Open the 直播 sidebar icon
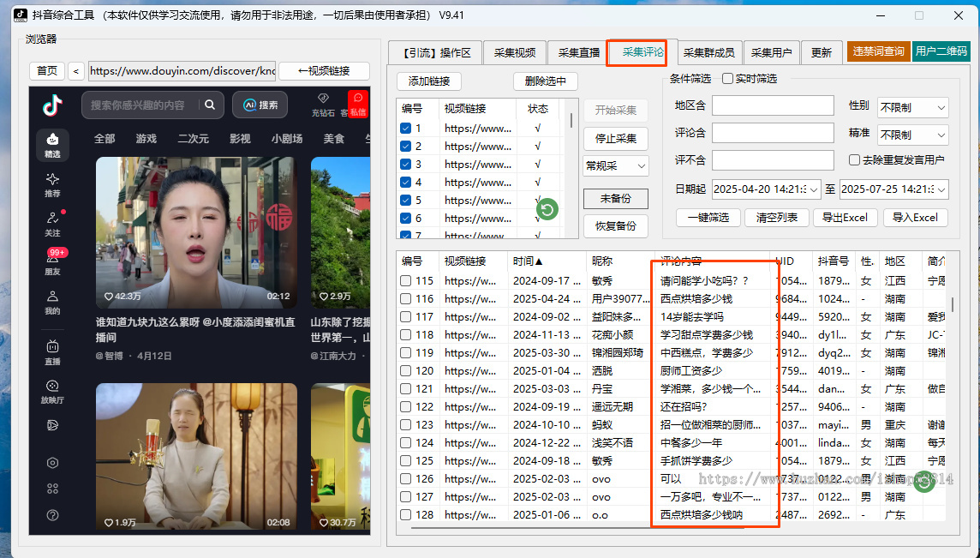 [x=52, y=352]
